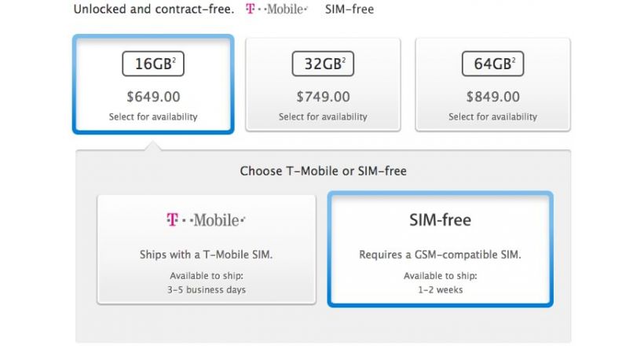Click the T-Mobile logo in header line
Viewport: 644px width, 346px height.
(x=276, y=9)
